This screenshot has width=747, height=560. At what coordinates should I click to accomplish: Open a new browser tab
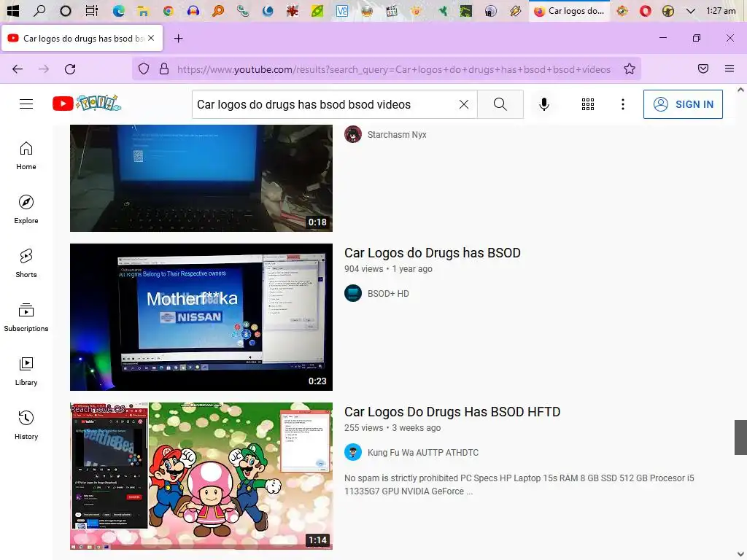[x=178, y=38]
